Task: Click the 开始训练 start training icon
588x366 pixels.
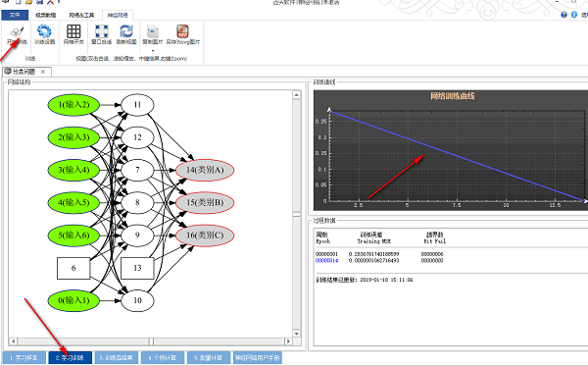Action: 17,32
